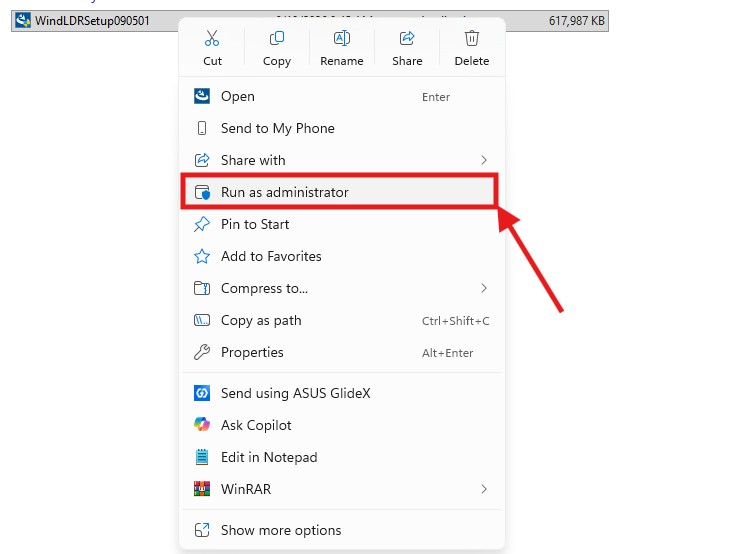
Task: Expand the Compress to submenu chevron
Action: [484, 288]
